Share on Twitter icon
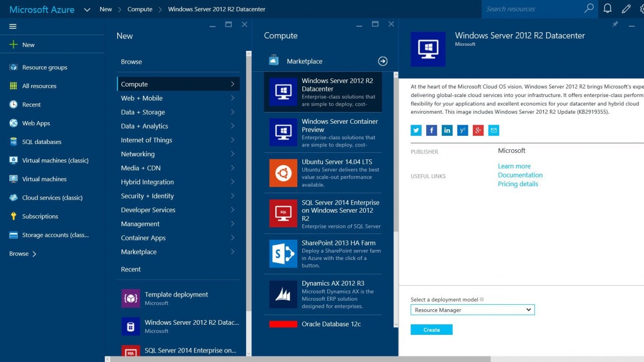The height and width of the screenshot is (362, 644). [x=416, y=130]
